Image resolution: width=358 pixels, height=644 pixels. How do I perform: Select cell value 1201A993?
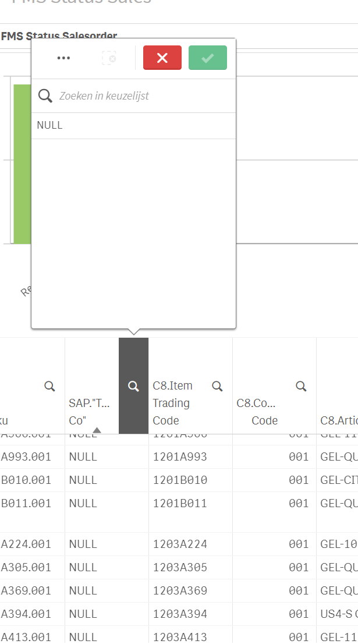click(180, 457)
